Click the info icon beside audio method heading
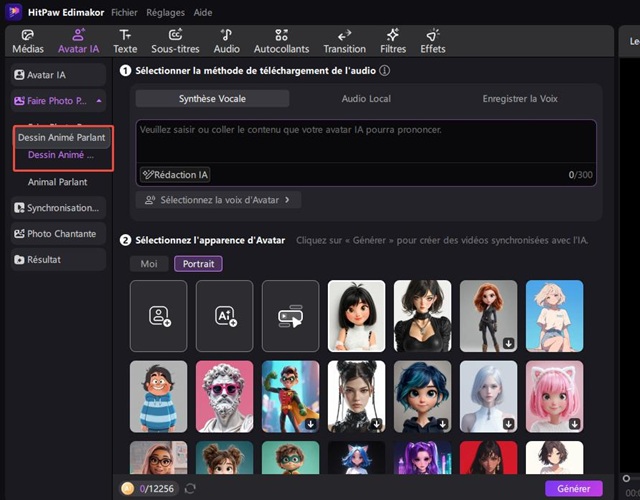This screenshot has width=640, height=500. click(x=385, y=71)
